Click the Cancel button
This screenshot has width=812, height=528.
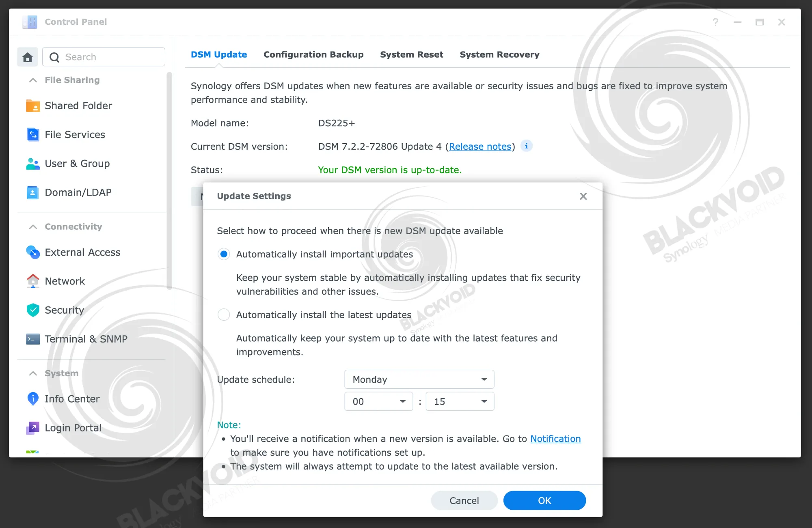464,501
